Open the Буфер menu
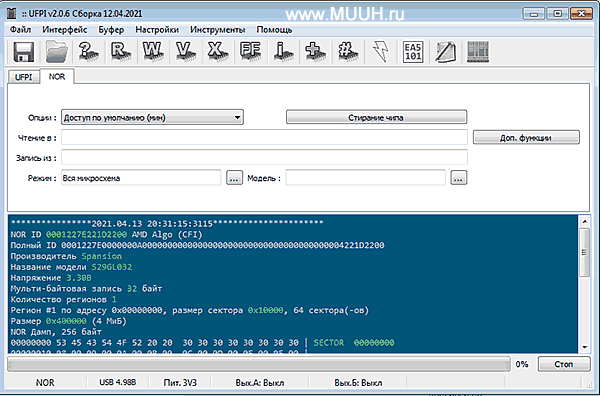600x396 pixels. click(111, 30)
